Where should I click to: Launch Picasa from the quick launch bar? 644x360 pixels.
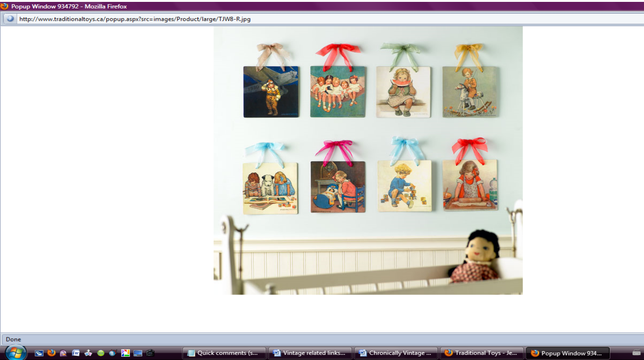pyautogui.click(x=125, y=353)
